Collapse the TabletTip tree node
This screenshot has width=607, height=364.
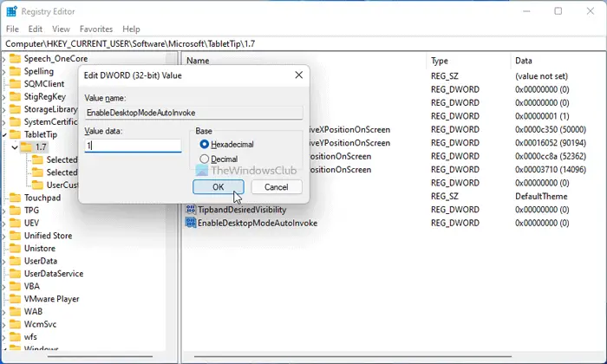point(4,135)
